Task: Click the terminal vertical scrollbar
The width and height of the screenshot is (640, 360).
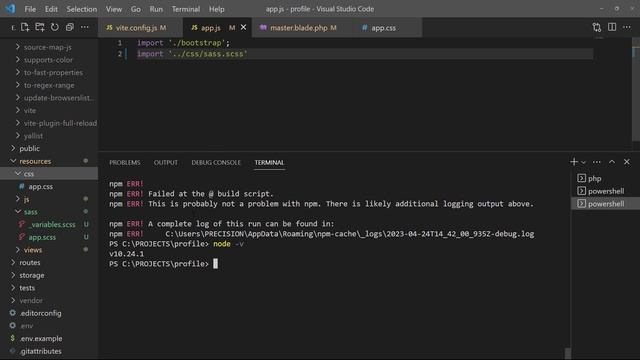Action: (x=567, y=353)
